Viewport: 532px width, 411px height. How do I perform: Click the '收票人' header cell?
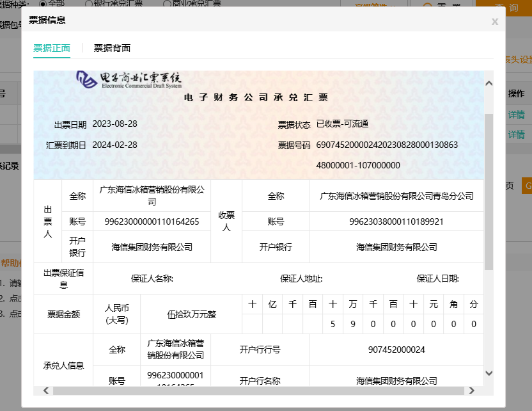tap(226, 221)
